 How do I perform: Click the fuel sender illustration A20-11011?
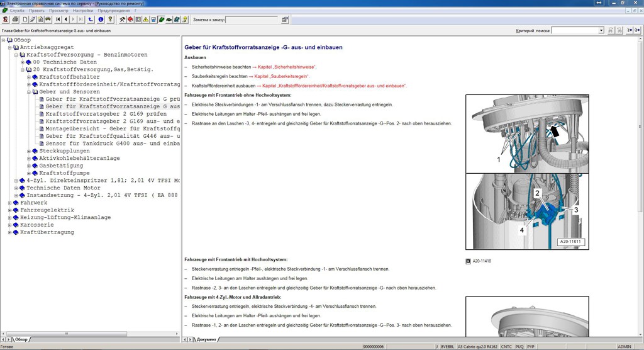tap(527, 172)
